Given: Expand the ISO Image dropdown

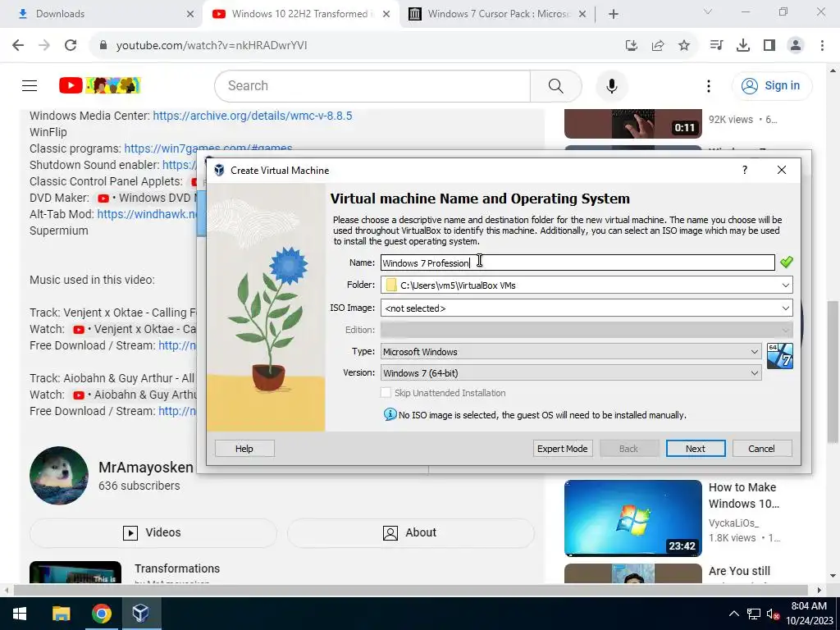Looking at the screenshot, I should (785, 308).
